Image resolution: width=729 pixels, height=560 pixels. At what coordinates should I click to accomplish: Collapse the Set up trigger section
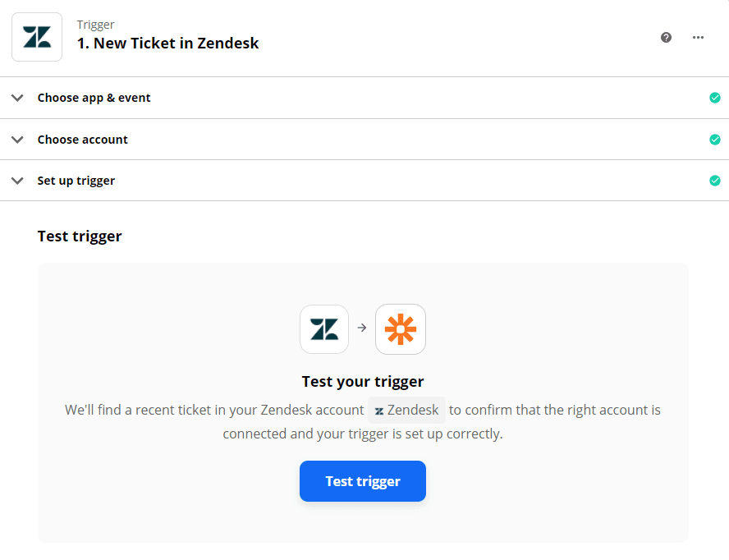coord(17,180)
